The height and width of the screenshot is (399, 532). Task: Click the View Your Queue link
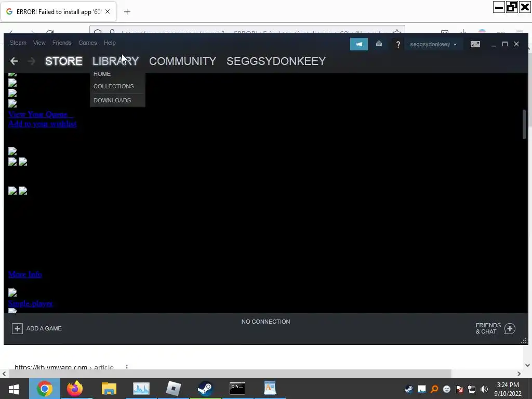(x=41, y=114)
